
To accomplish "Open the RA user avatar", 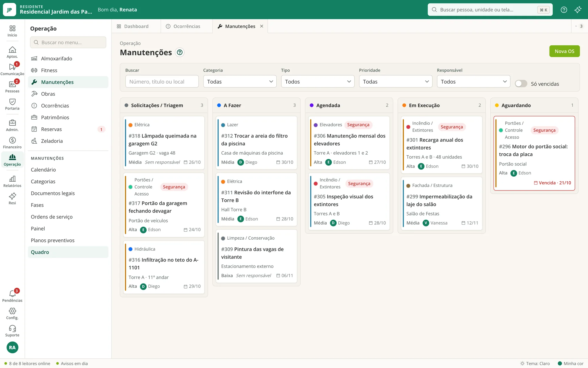I will tap(12, 347).
